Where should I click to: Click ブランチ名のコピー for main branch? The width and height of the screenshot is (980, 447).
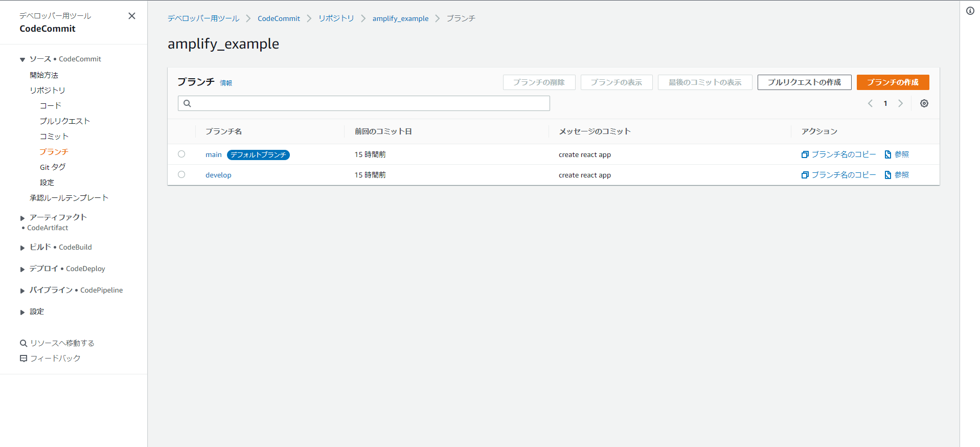(x=844, y=154)
